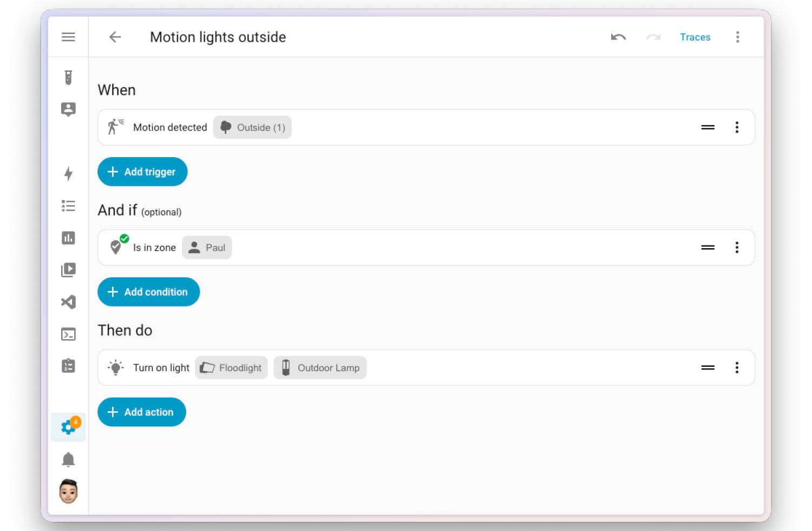The height and width of the screenshot is (531, 812).
Task: Click the redo icon
Action: coord(653,37)
